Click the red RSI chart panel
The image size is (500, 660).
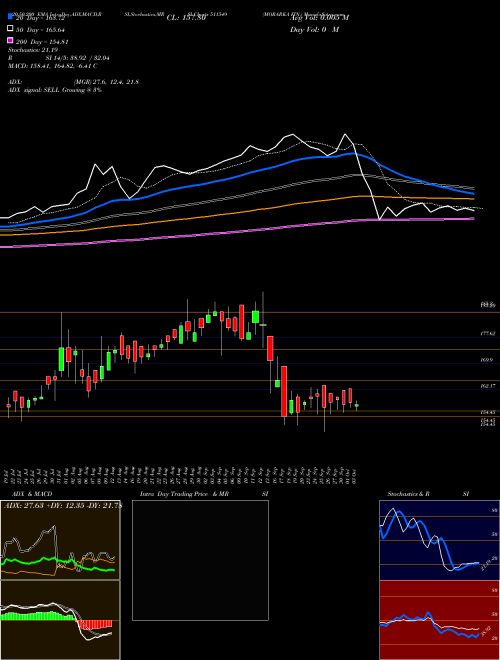(439, 620)
